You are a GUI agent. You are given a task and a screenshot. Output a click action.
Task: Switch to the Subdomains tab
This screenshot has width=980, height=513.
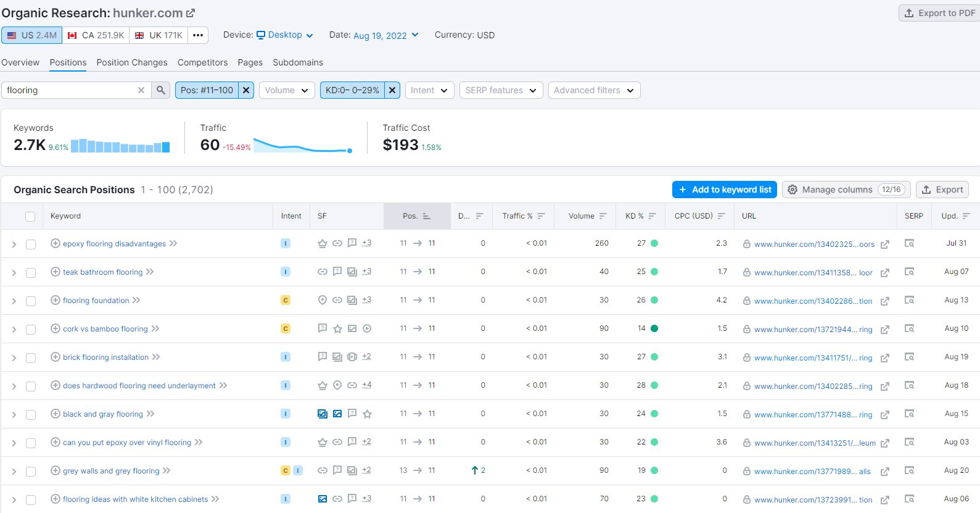pos(298,62)
